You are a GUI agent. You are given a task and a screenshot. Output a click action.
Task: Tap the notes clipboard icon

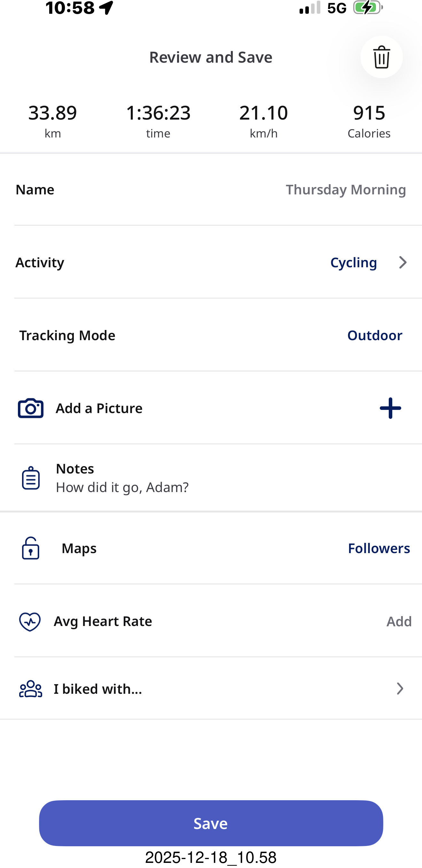pos(31,478)
